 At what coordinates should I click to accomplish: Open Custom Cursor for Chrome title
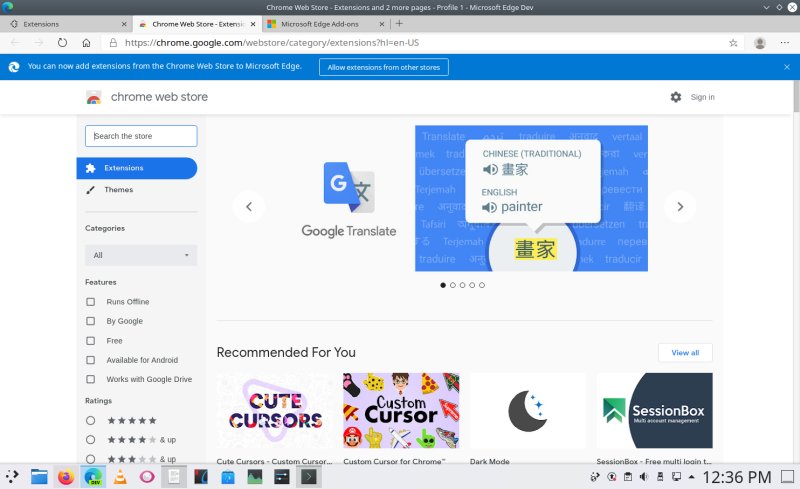click(394, 461)
